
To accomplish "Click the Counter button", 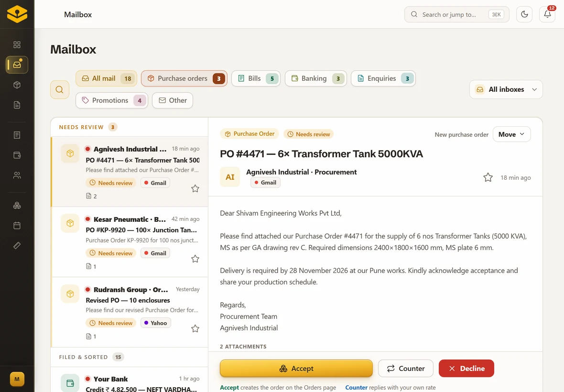I will (x=405, y=368).
